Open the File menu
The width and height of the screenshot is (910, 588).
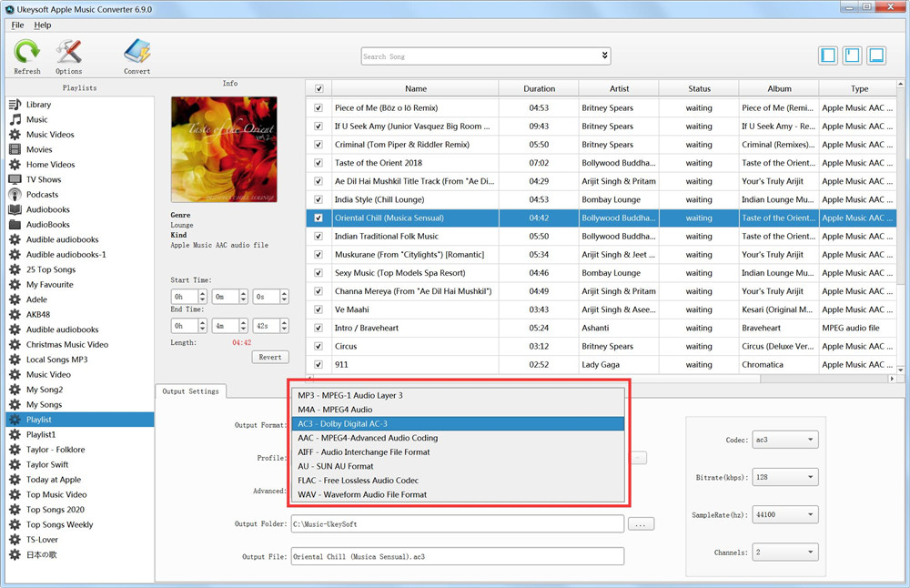click(x=17, y=25)
